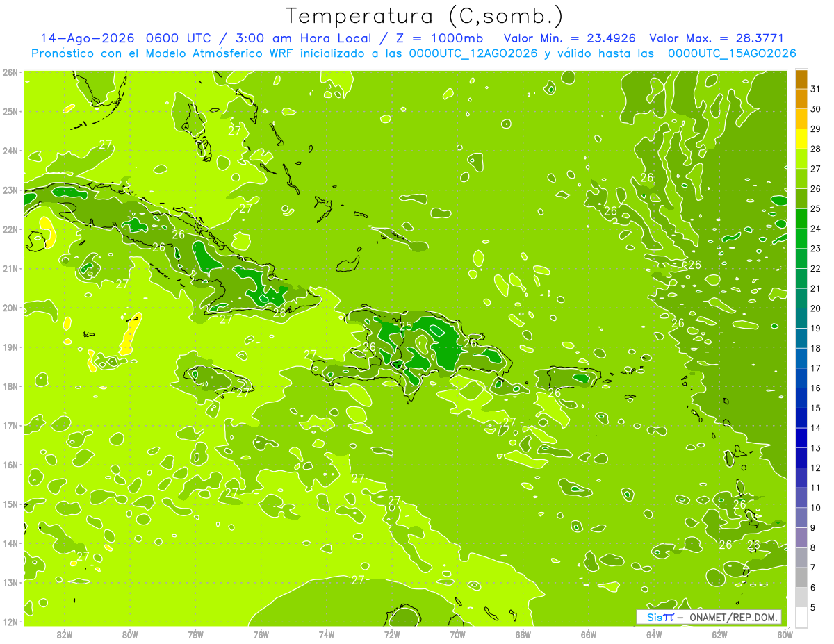
Task: Click the "62W" longitude axis label
Action: pyautogui.click(x=719, y=635)
